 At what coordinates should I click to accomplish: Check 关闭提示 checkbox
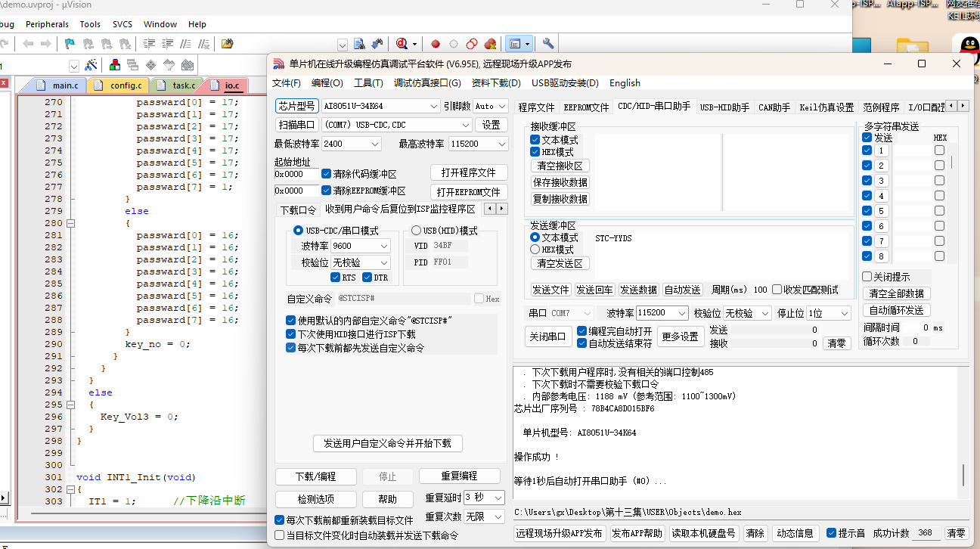coord(867,277)
